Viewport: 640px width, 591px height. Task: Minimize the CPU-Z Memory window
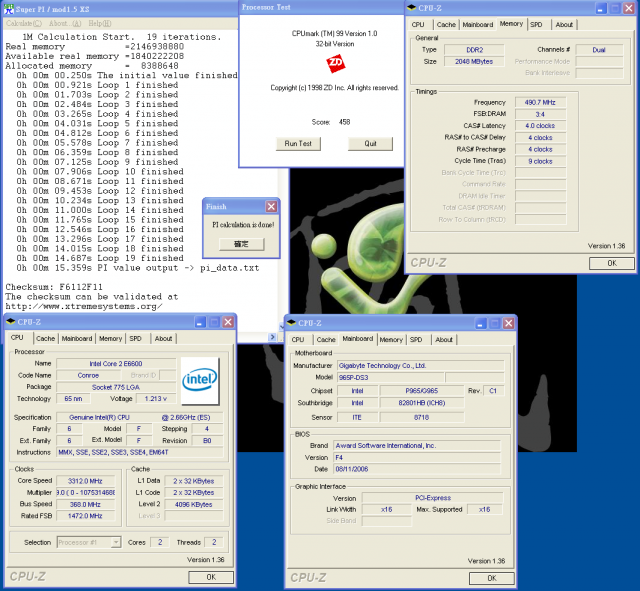click(x=601, y=8)
